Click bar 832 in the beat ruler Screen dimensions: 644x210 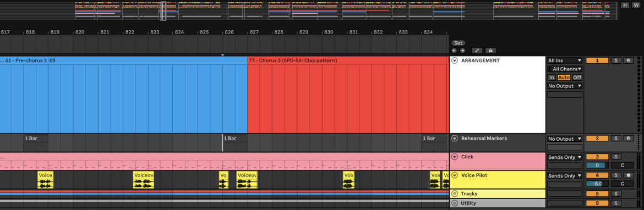click(x=378, y=32)
